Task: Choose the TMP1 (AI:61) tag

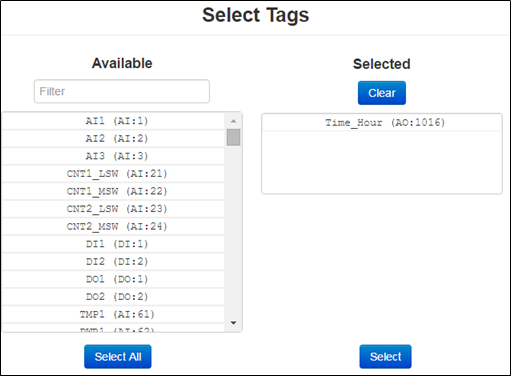Action: pos(113,315)
